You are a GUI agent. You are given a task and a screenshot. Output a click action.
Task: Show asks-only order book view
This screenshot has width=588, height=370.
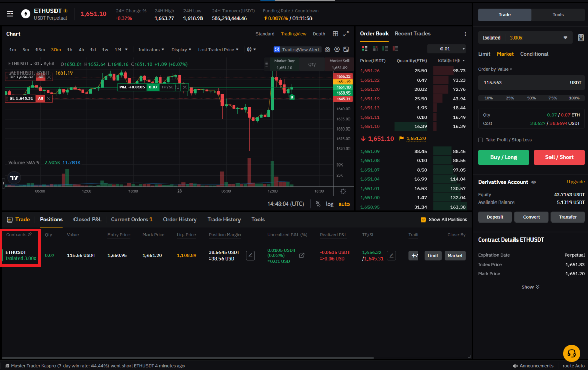click(x=395, y=49)
